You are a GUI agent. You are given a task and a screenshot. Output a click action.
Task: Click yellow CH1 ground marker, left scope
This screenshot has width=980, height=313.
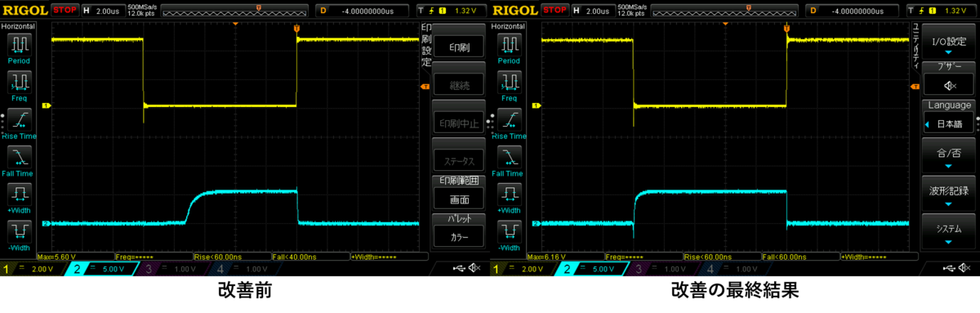tap(47, 105)
